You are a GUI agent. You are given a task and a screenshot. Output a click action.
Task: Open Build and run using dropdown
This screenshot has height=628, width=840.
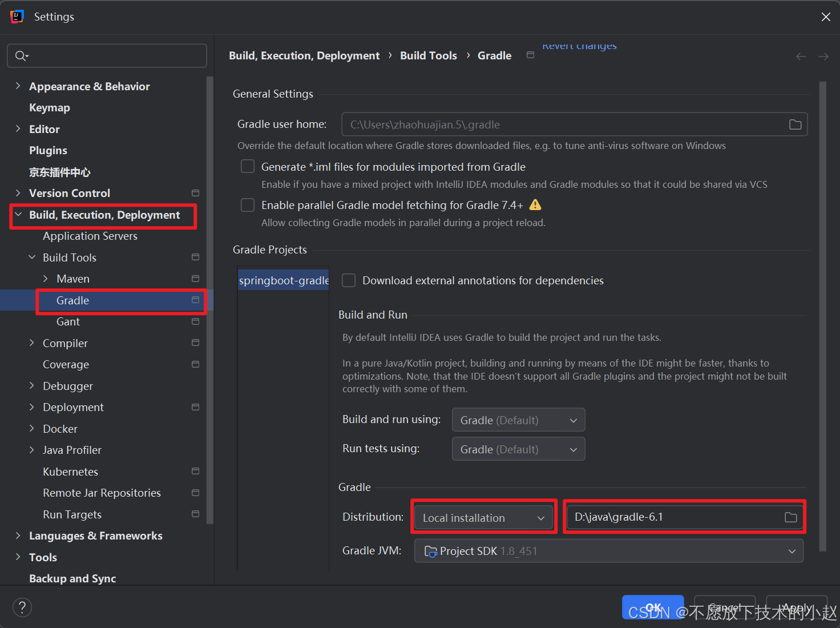pyautogui.click(x=518, y=420)
